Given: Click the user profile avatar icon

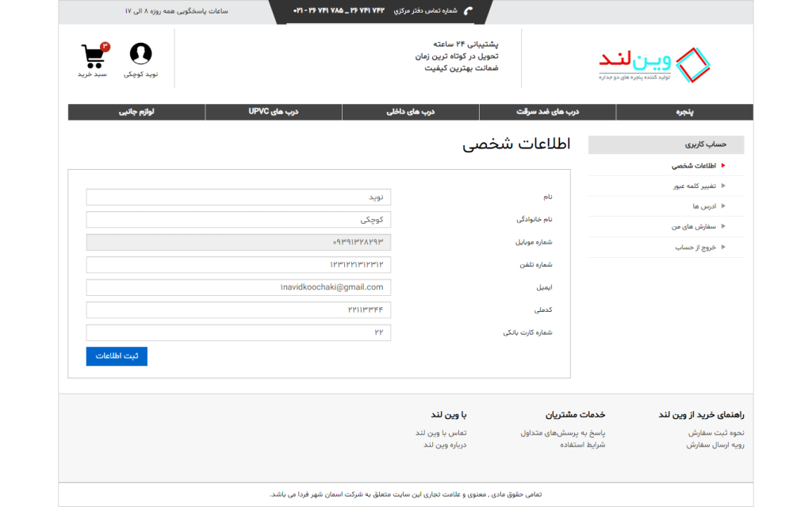Looking at the screenshot, I should coord(141,53).
